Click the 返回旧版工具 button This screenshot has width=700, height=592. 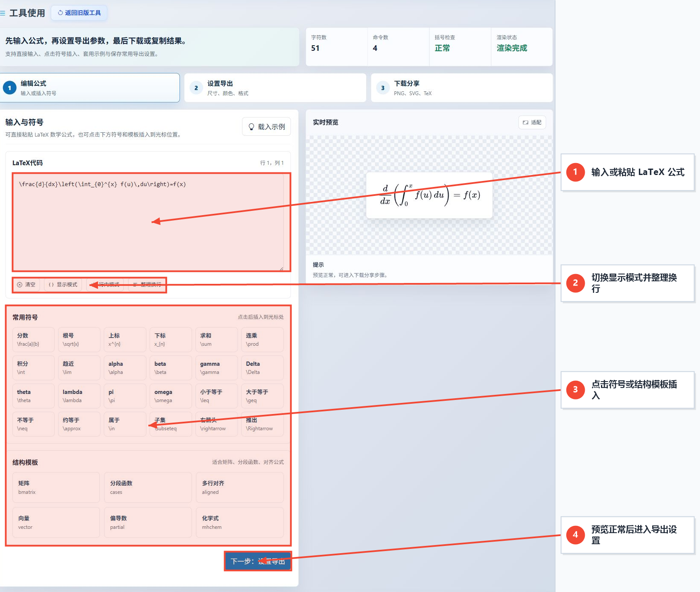(79, 13)
